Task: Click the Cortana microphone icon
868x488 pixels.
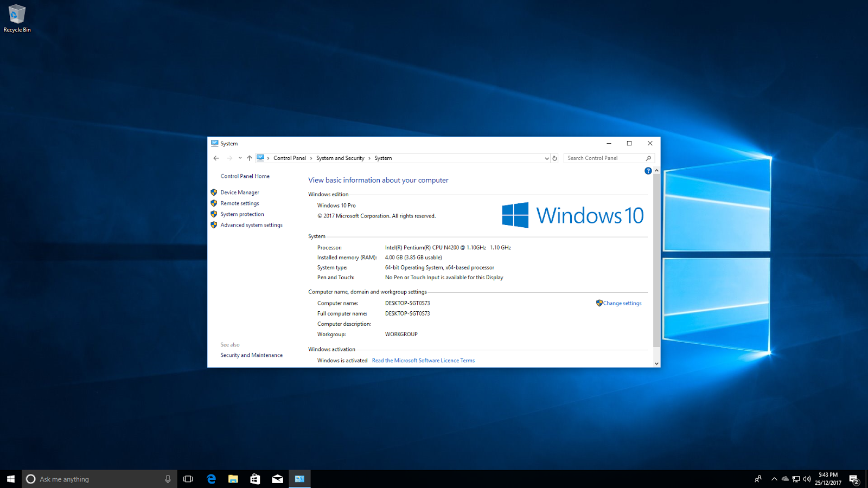Action: click(x=168, y=479)
